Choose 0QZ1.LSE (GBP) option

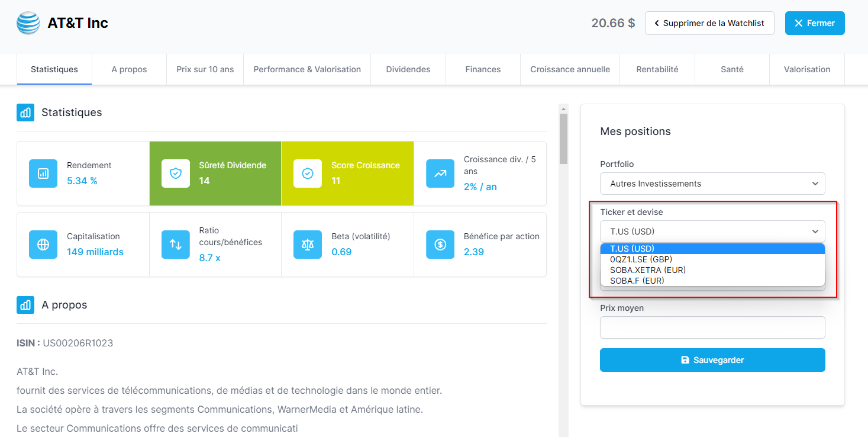(x=712, y=259)
